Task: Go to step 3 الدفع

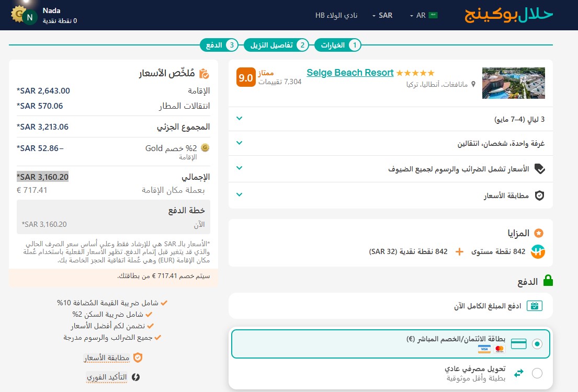Action: tap(219, 45)
